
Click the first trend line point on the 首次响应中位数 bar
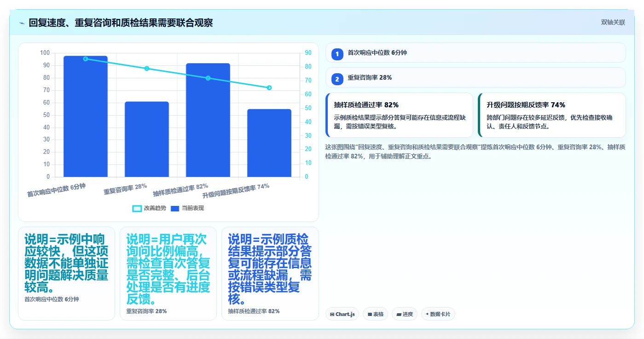point(86,59)
